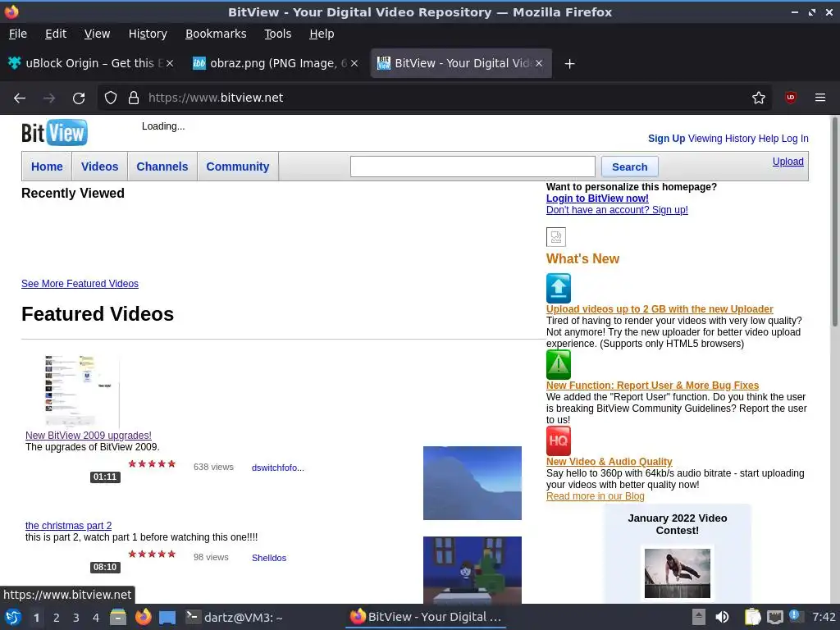This screenshot has width=840, height=630.
Task: Switch to virtual desktop 3
Action: (x=76, y=618)
